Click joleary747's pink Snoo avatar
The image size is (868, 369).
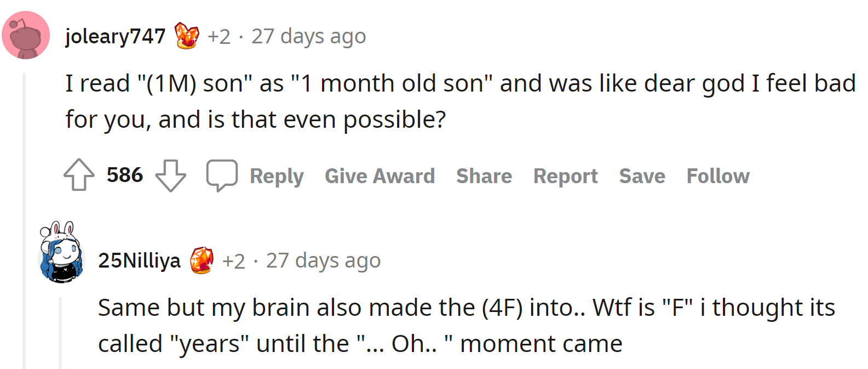[x=26, y=34]
